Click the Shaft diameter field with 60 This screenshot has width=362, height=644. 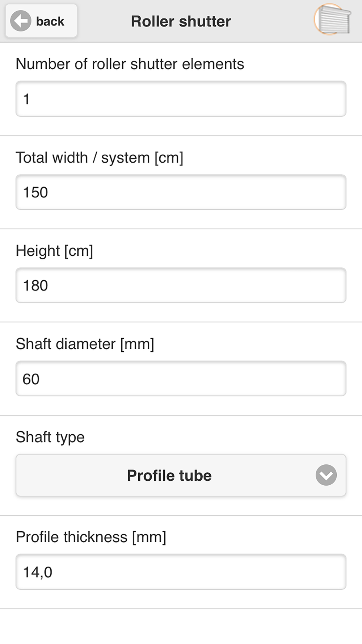[181, 379]
